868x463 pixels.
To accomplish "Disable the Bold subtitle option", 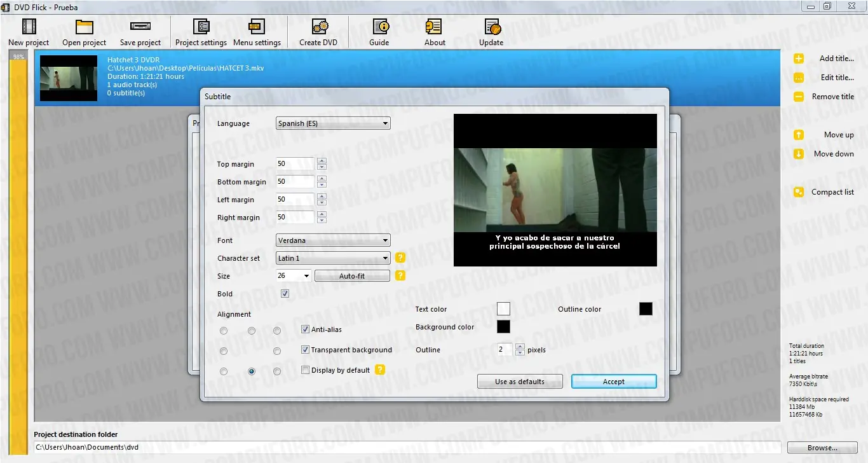I will [285, 293].
